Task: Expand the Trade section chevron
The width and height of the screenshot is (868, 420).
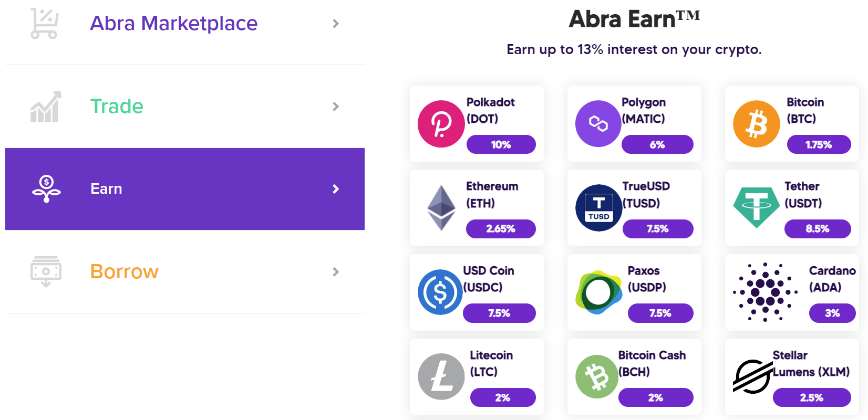Action: (x=336, y=107)
